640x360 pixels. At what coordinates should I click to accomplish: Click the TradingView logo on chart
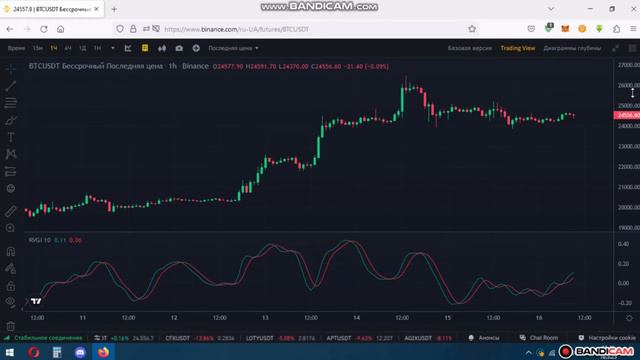pyautogui.click(x=36, y=301)
